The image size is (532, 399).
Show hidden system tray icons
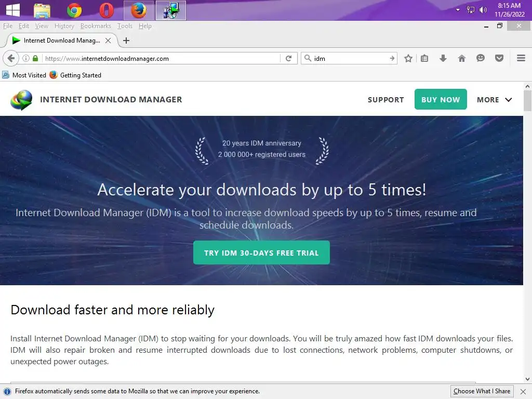coord(458,10)
